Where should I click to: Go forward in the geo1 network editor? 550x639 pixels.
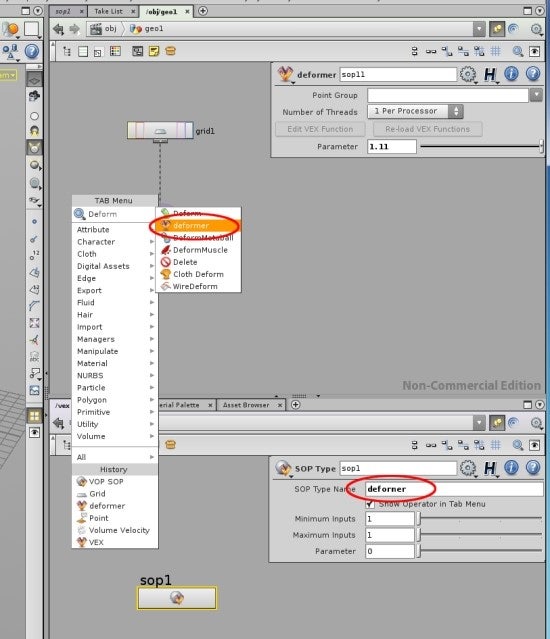[x=74, y=29]
